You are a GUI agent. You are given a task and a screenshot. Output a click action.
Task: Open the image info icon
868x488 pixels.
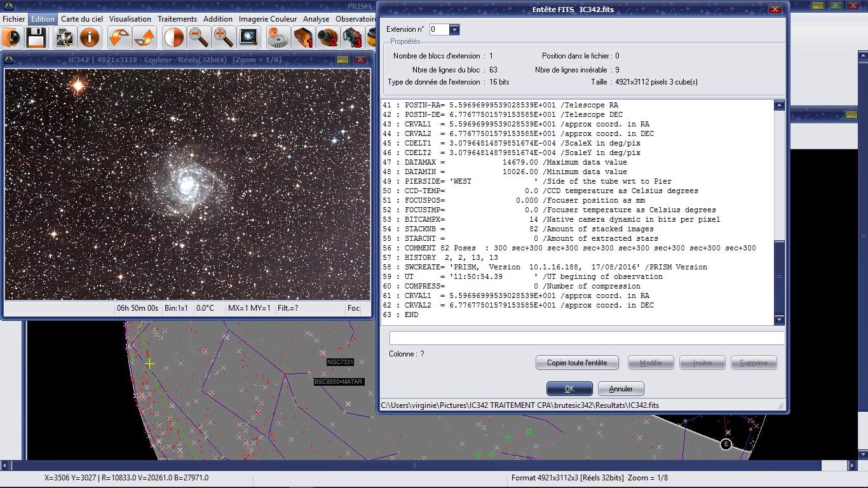(90, 37)
